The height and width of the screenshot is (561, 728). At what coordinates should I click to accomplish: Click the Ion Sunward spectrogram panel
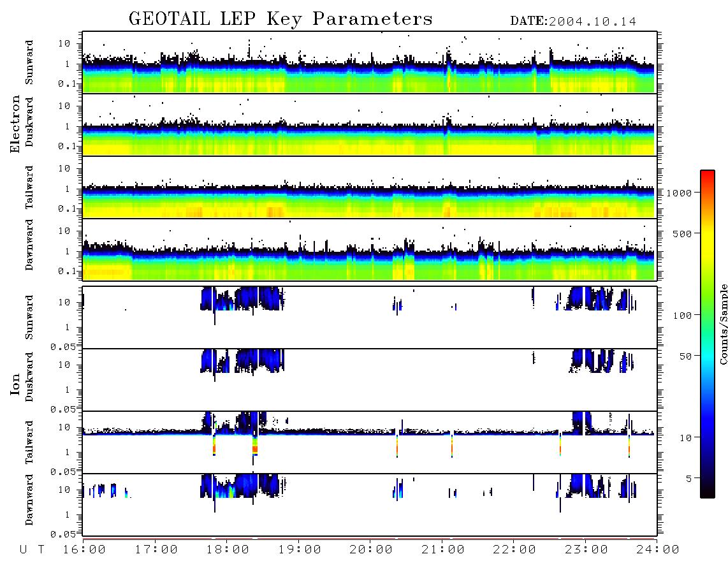pyautogui.click(x=370, y=317)
